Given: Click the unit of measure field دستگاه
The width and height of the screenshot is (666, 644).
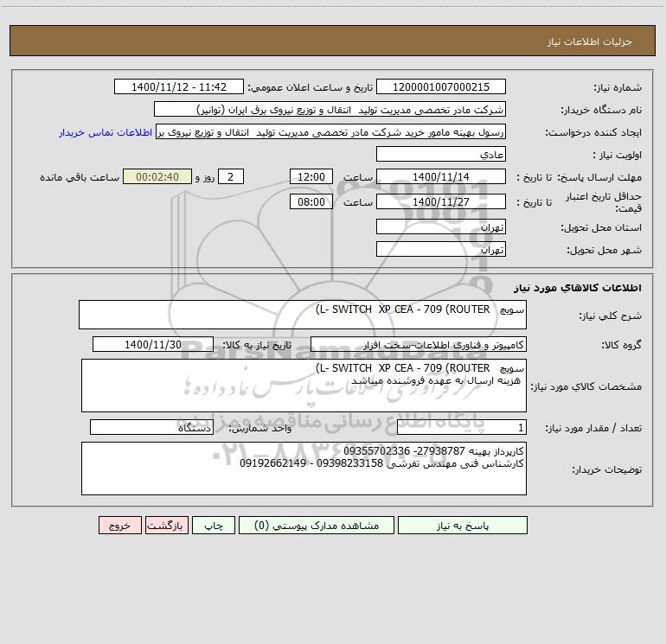Looking at the screenshot, I should pos(151,428).
